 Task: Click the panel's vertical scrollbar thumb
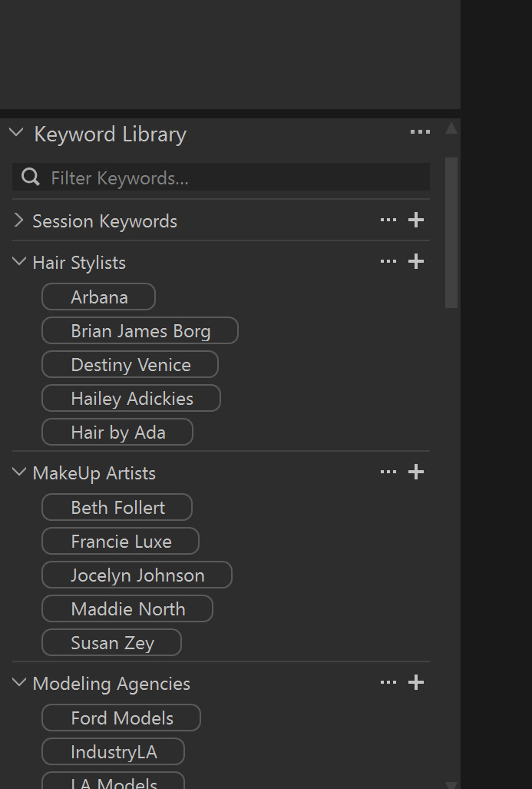coord(451,230)
